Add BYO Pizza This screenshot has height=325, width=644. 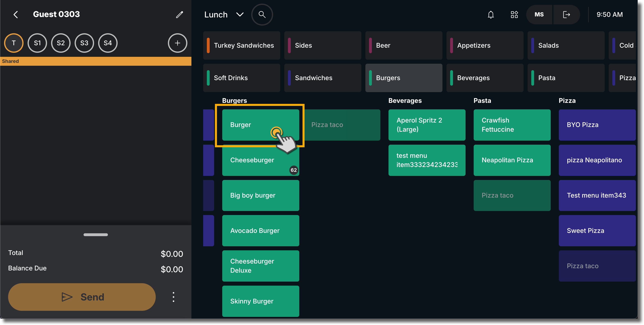[597, 125]
